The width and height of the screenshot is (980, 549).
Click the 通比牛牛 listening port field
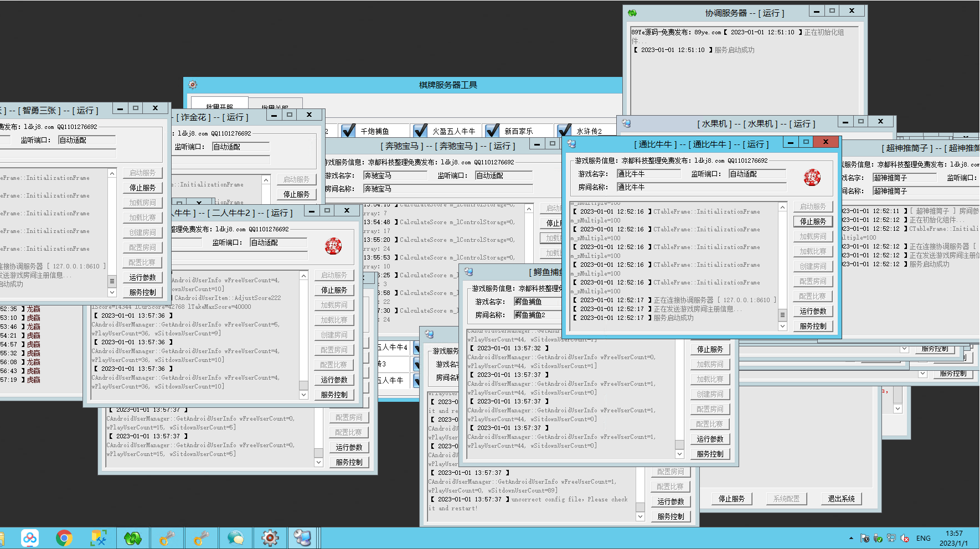757,174
